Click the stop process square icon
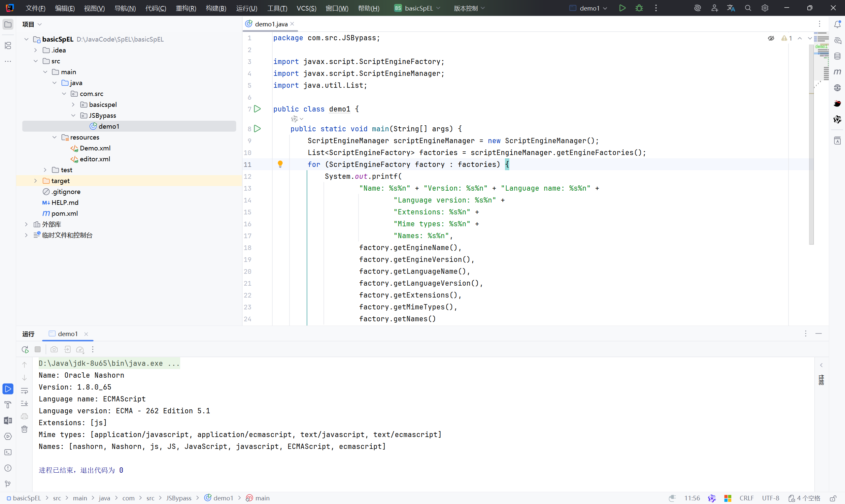This screenshot has height=504, width=845. click(x=38, y=349)
